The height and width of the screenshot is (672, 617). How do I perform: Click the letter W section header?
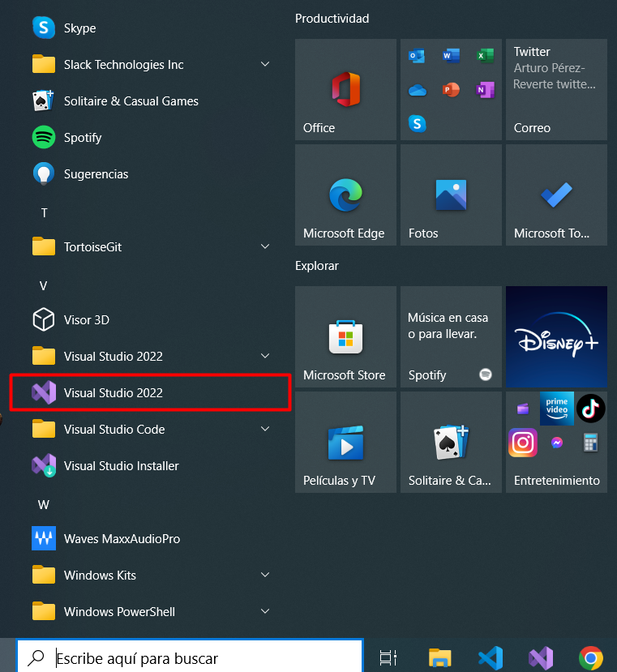pyautogui.click(x=45, y=505)
